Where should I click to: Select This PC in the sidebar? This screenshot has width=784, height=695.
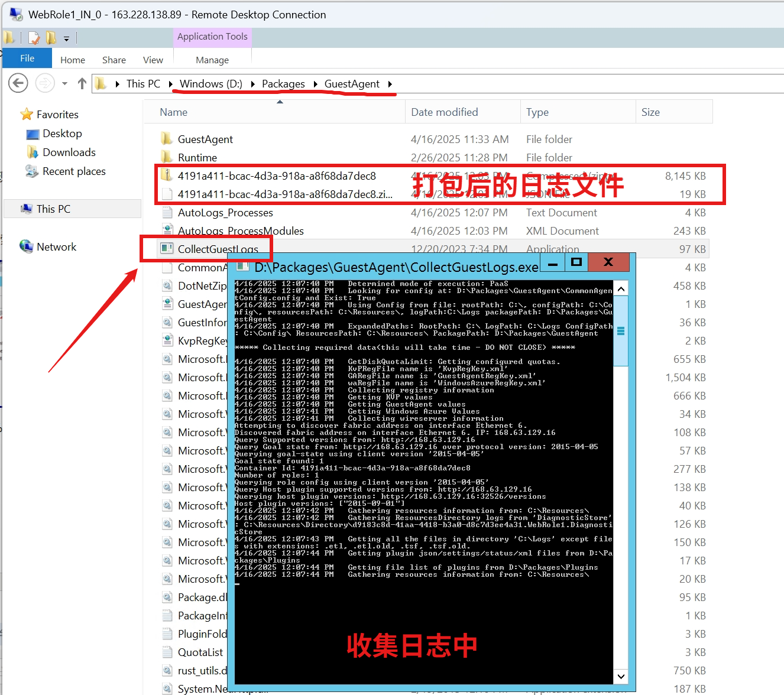[53, 209]
